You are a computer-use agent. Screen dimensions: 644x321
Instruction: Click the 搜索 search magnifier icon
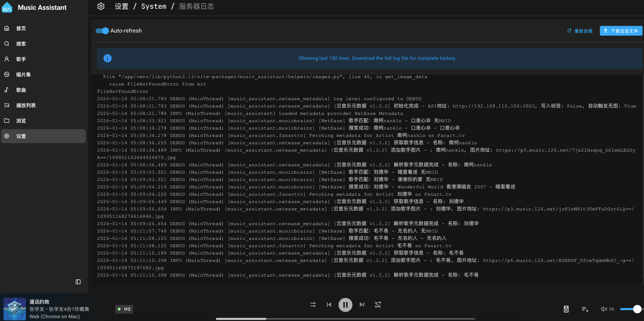[7, 44]
